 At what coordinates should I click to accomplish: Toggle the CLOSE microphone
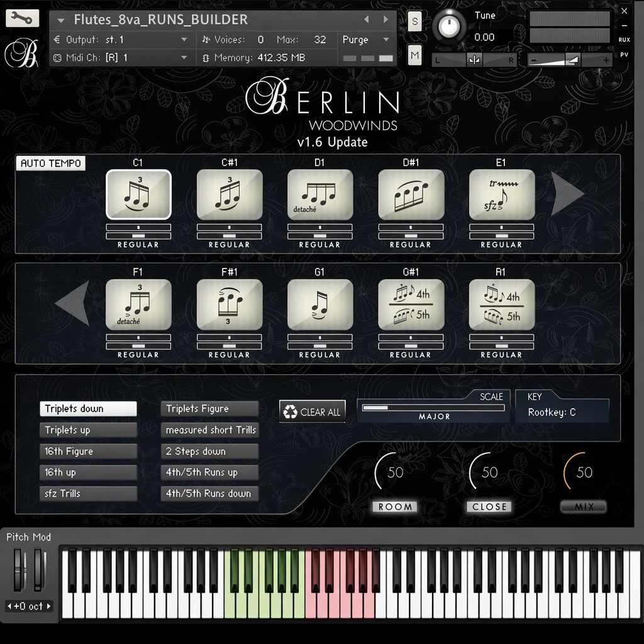(489, 506)
